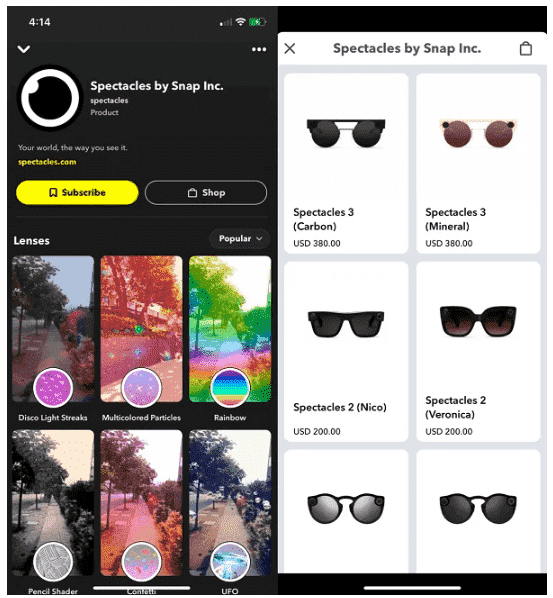Expand the Popular sort dropdown
Viewport: 553px width, 598px height.
[240, 239]
